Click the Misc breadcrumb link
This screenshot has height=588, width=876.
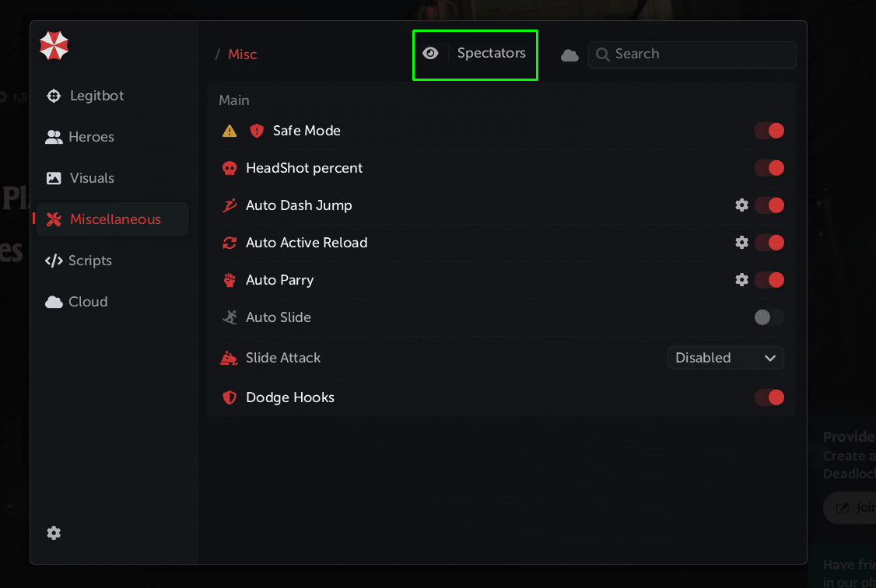point(242,54)
